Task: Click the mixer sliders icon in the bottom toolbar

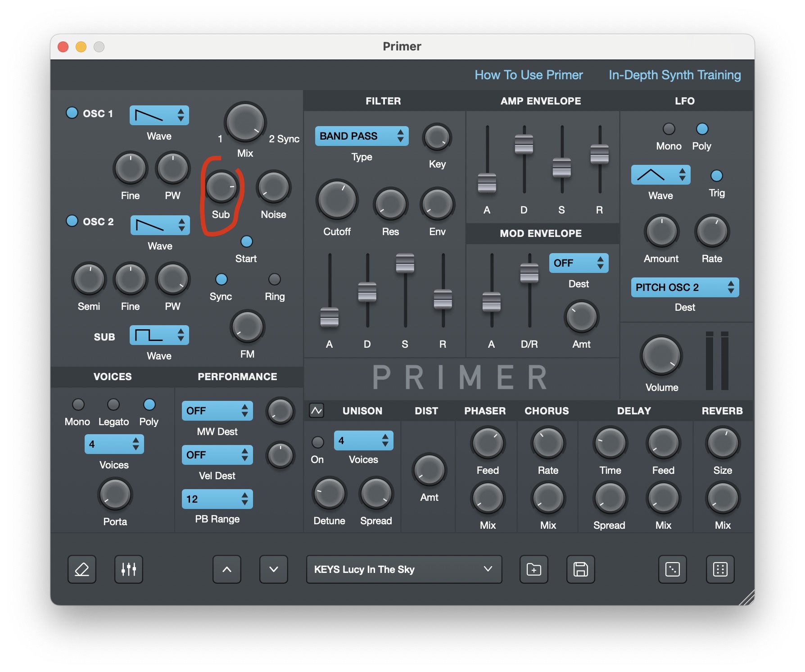Action: click(x=128, y=569)
